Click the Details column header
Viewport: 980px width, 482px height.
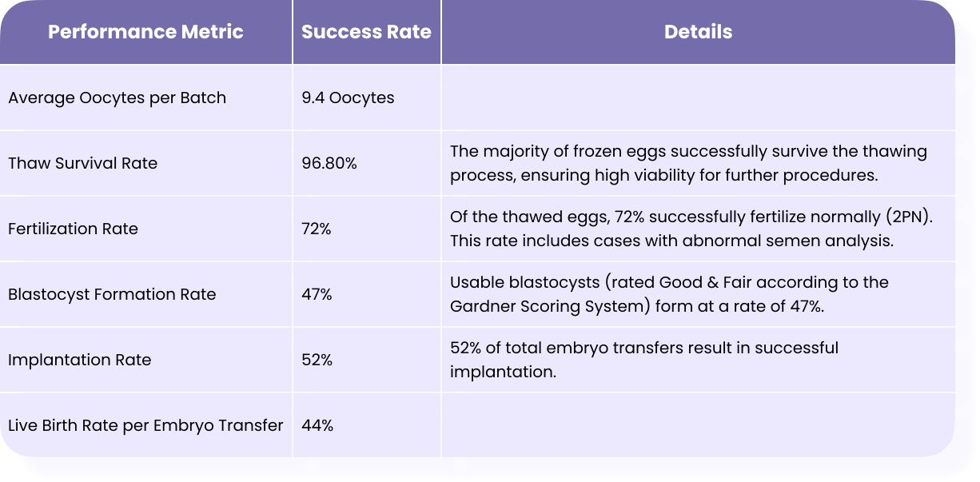tap(698, 33)
